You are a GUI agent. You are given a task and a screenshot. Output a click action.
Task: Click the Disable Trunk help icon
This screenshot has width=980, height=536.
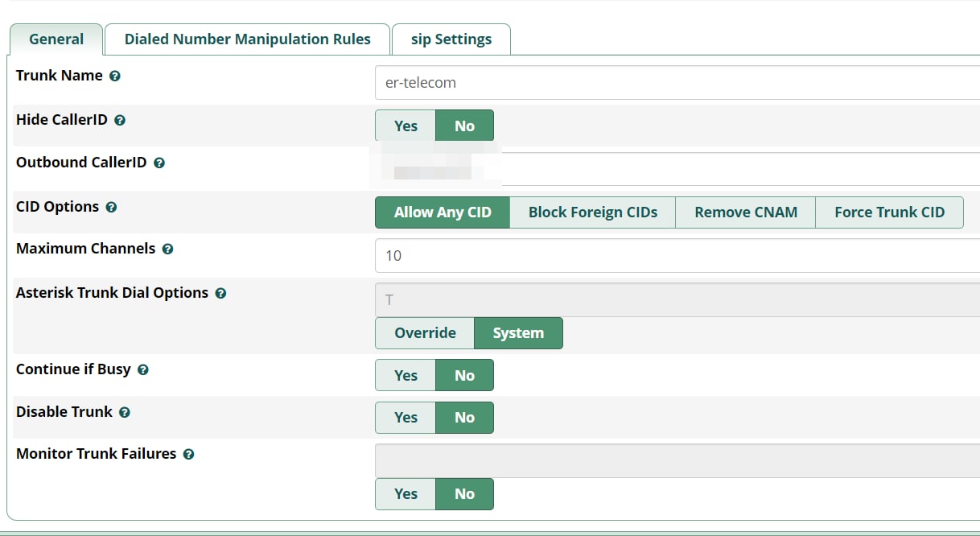[x=125, y=413]
